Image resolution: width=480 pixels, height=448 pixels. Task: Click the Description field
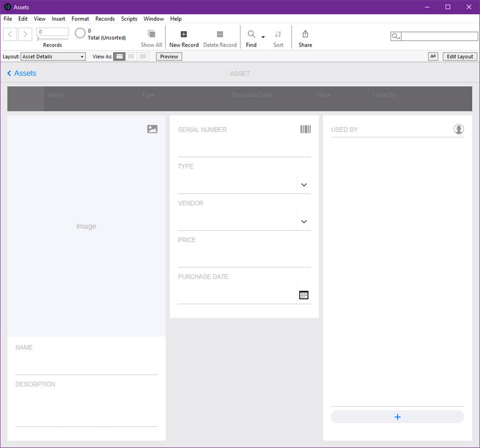click(87, 409)
